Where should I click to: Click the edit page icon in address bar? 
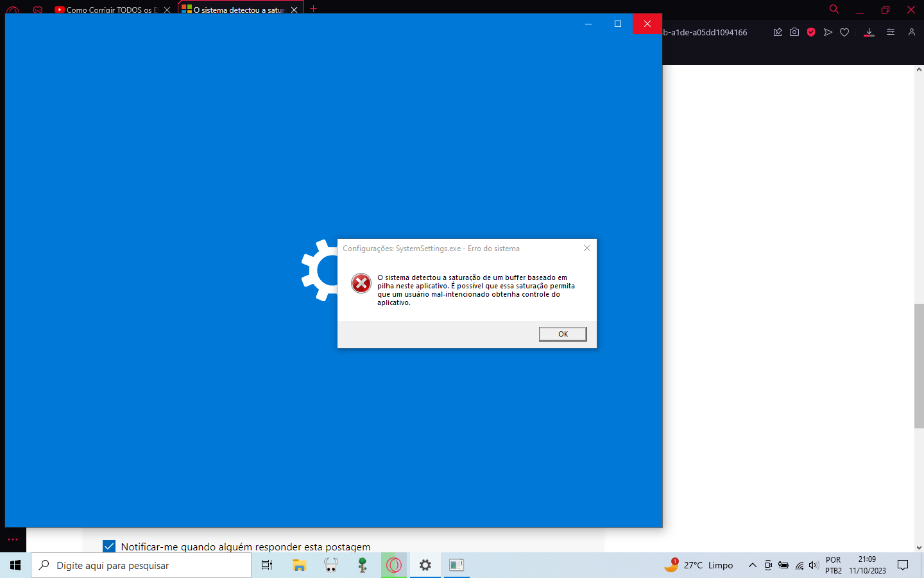[x=778, y=32]
